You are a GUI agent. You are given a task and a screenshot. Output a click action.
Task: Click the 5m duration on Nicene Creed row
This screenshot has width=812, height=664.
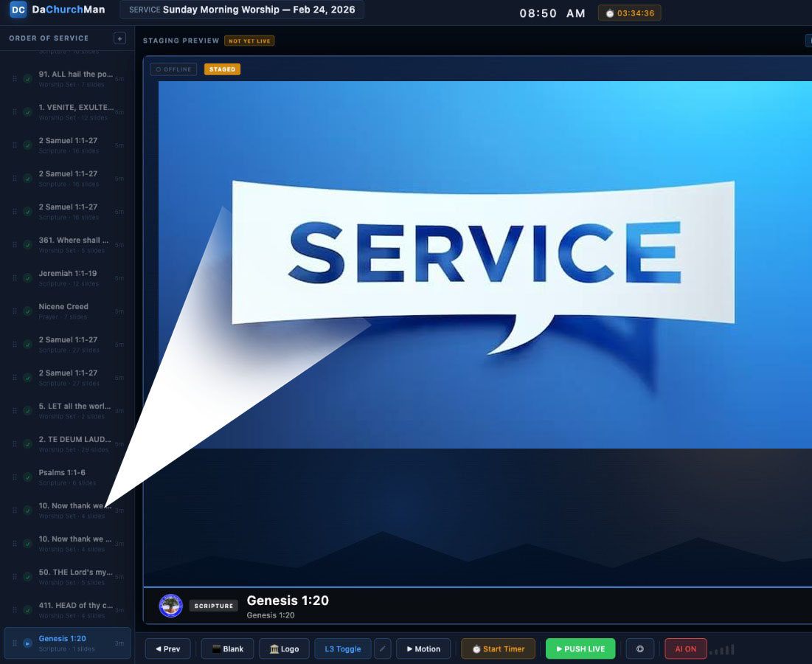pos(119,311)
